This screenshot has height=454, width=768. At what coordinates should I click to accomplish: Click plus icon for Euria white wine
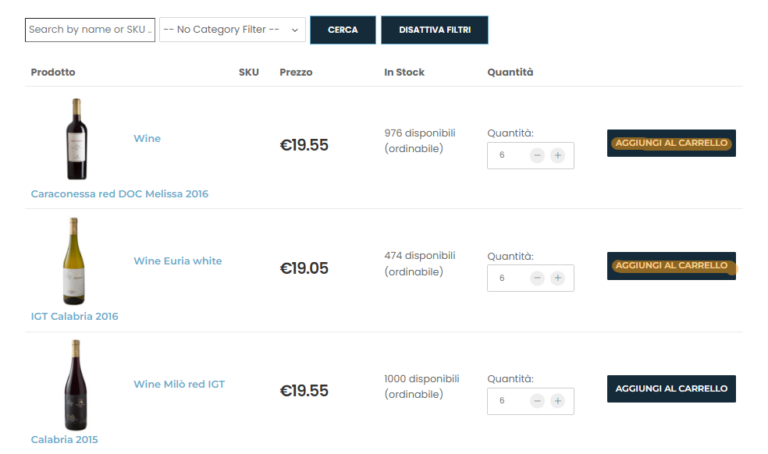point(557,278)
